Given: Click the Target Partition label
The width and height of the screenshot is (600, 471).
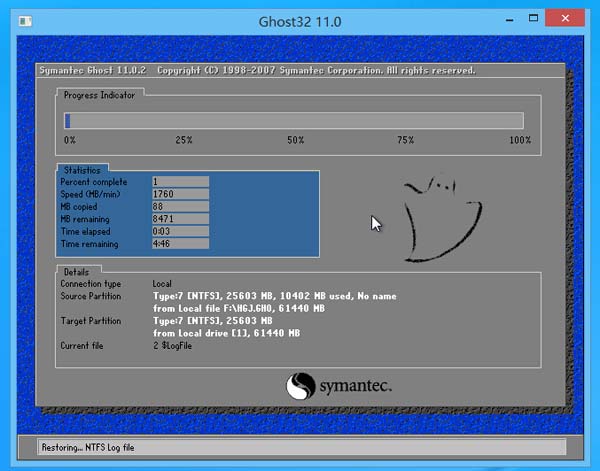Looking at the screenshot, I should [91, 321].
